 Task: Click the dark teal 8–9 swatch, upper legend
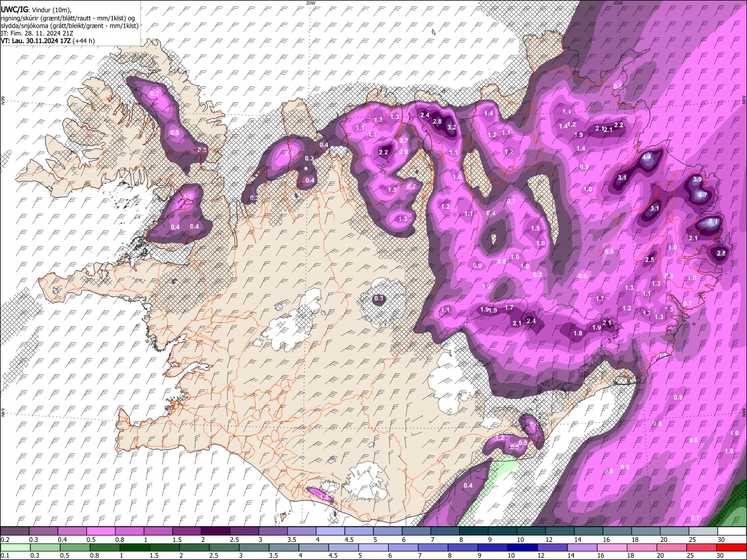(474, 531)
